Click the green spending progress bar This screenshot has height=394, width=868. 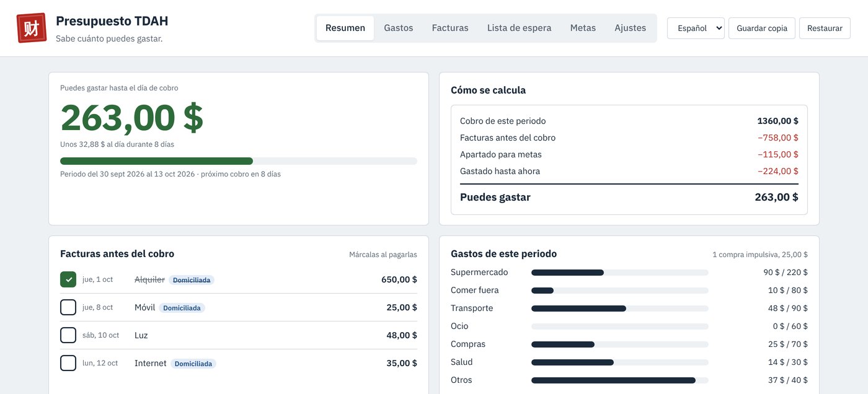[239, 161]
